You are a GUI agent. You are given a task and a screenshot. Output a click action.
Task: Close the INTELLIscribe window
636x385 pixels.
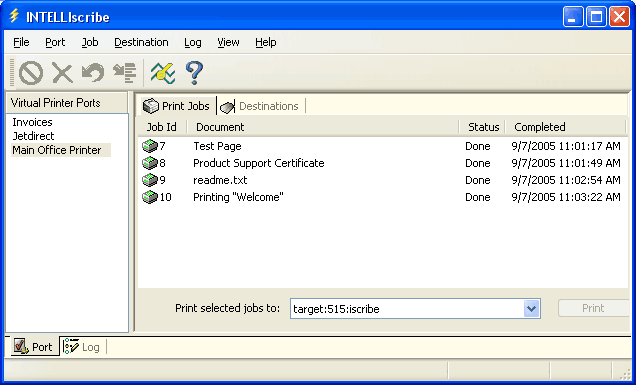click(619, 17)
